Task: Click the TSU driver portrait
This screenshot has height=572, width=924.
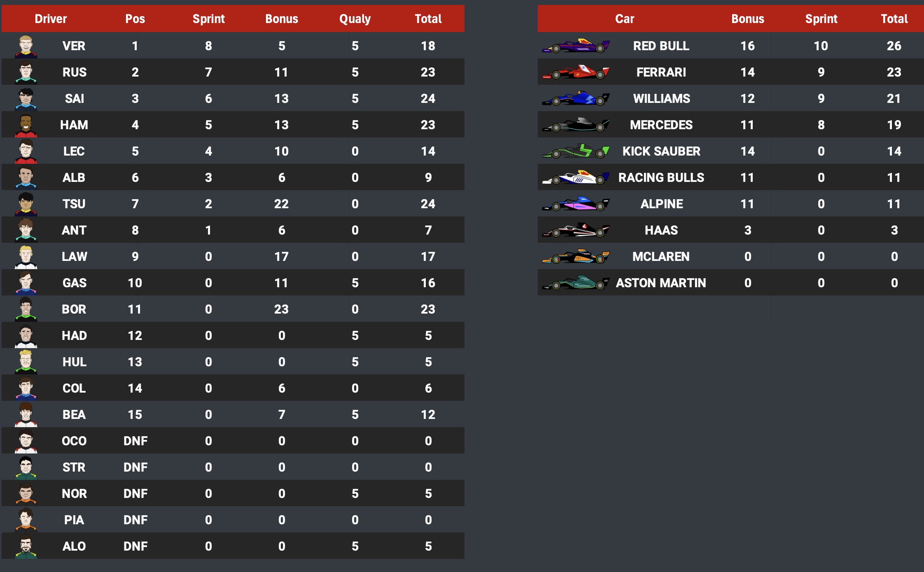Action: (x=26, y=204)
